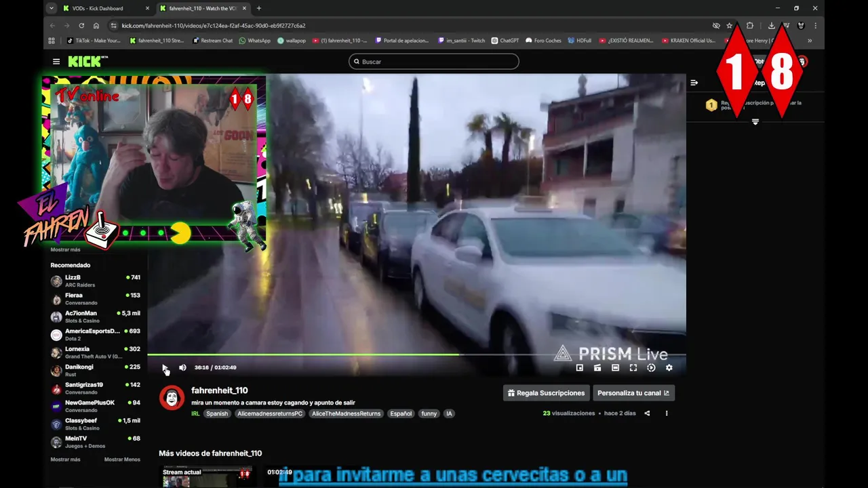Switch to VODs - Kick Dashboard tab

(105, 8)
